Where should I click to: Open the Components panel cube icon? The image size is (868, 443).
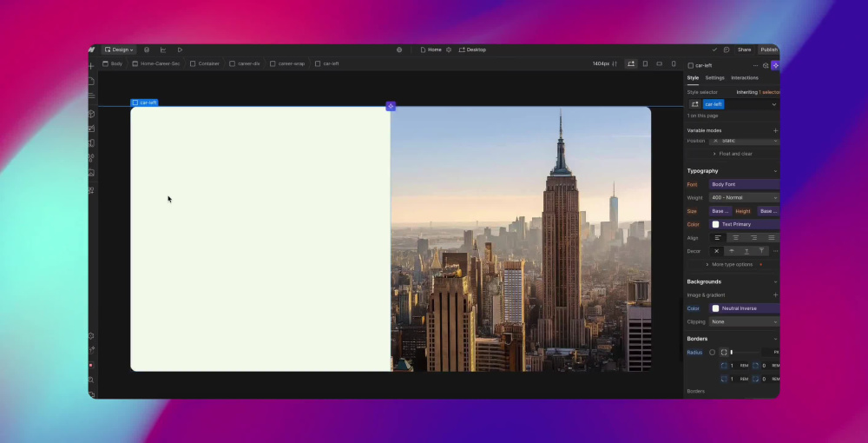91,114
